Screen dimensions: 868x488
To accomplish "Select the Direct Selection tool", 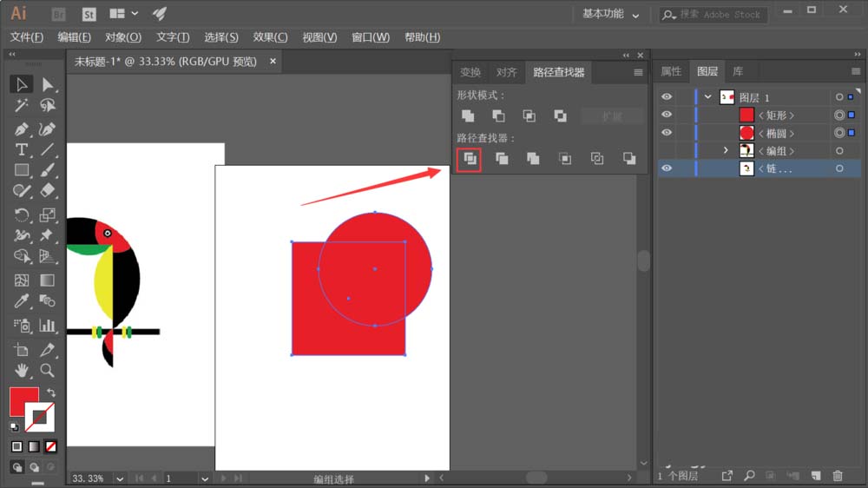I will coord(48,84).
